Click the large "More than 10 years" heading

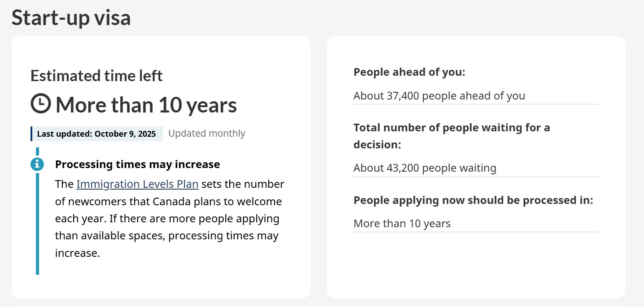146,105
